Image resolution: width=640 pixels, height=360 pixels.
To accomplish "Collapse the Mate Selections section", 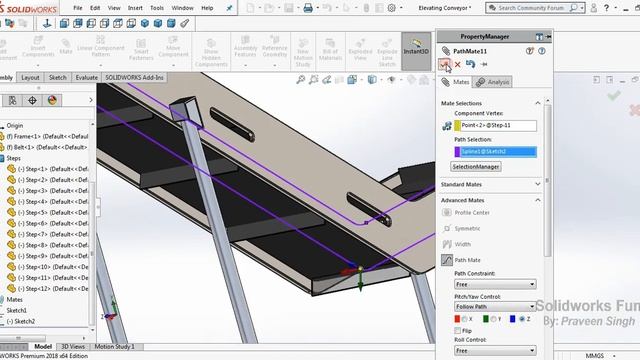I will [538, 103].
